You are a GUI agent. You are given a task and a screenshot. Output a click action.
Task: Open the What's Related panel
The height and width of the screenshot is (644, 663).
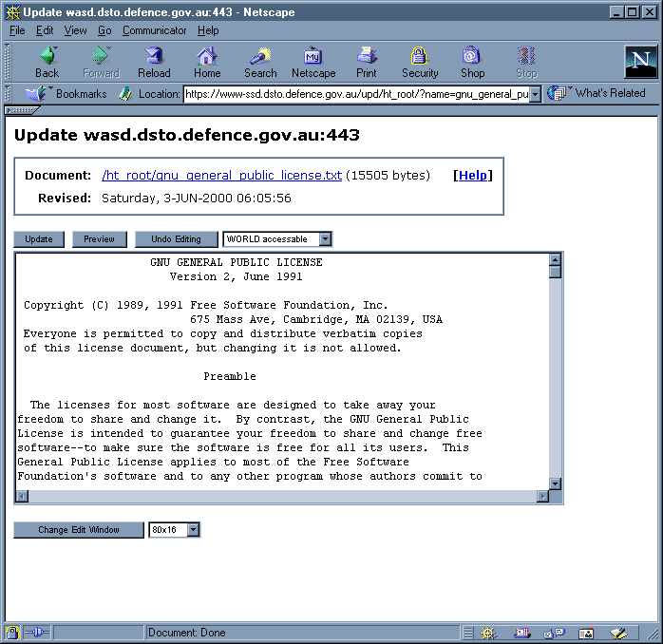pyautogui.click(x=597, y=93)
